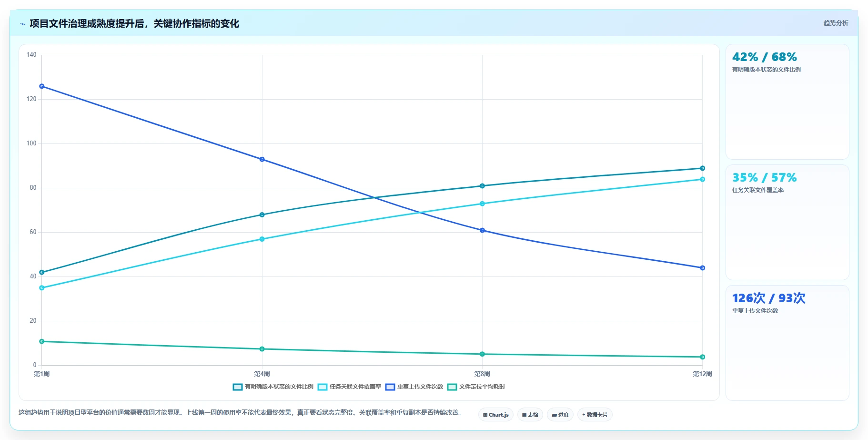Click the 第12周 point of the 重复上传文件次数 line
The image size is (868, 440).
point(702,268)
